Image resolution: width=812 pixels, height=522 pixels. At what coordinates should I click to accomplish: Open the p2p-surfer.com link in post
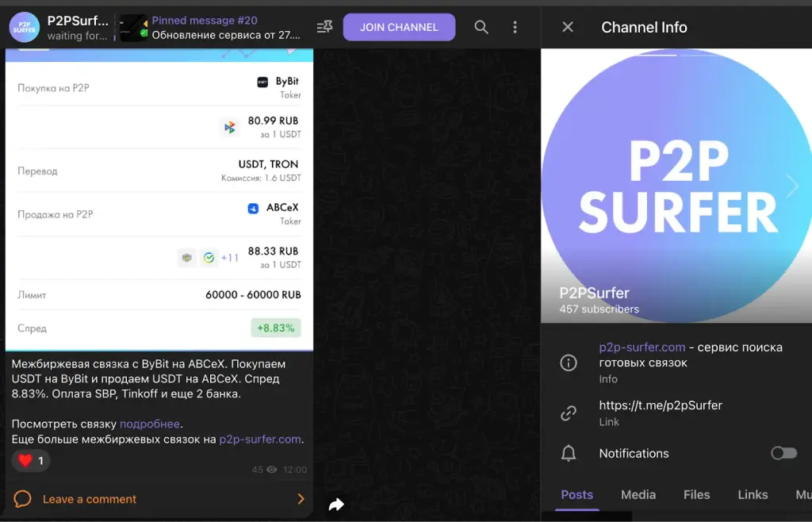click(260, 439)
